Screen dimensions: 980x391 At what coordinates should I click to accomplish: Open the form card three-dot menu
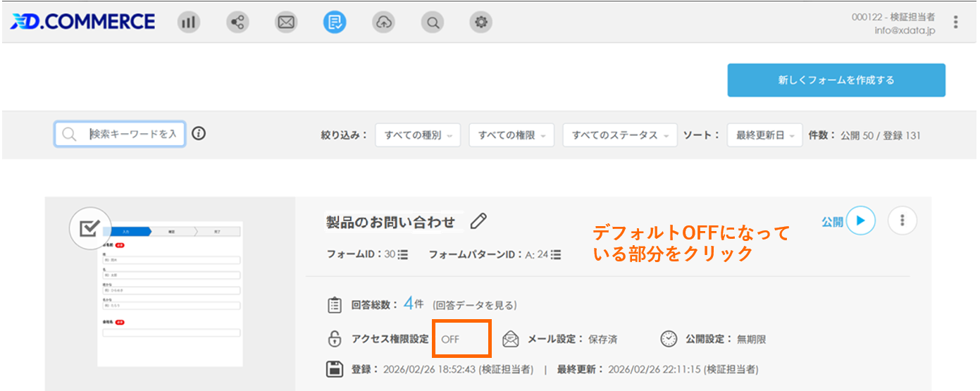pyautogui.click(x=902, y=221)
